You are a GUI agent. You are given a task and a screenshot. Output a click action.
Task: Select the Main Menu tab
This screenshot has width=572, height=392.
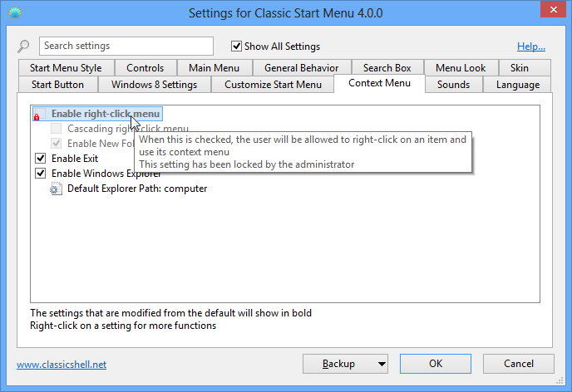click(214, 68)
